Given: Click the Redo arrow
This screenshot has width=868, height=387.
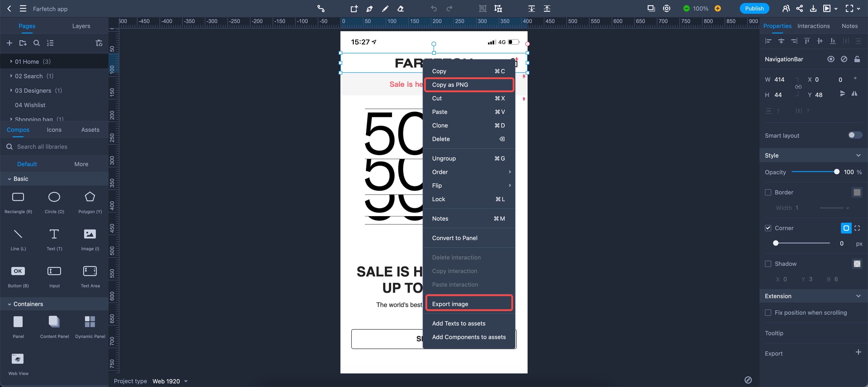Looking at the screenshot, I should 449,8.
